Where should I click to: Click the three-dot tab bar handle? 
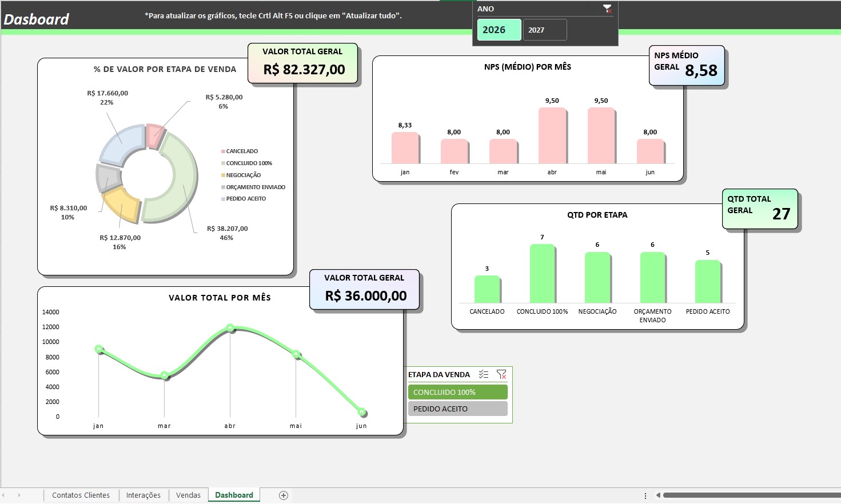[x=645, y=495]
